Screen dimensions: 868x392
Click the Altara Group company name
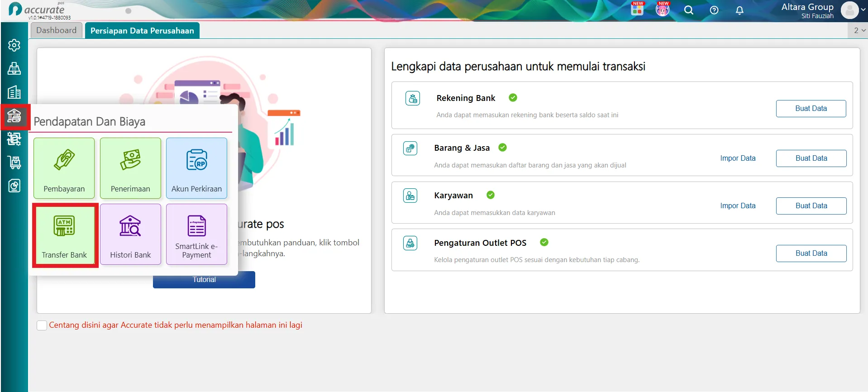point(807,7)
